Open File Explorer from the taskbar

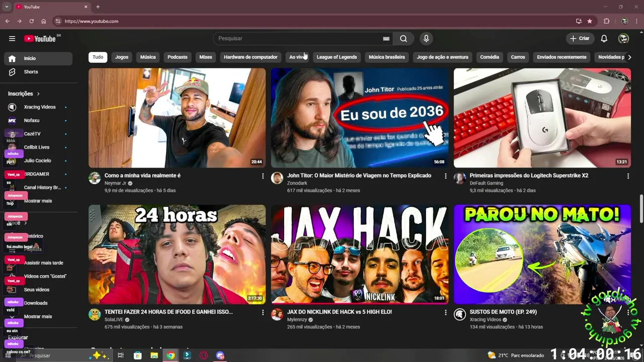pyautogui.click(x=154, y=355)
